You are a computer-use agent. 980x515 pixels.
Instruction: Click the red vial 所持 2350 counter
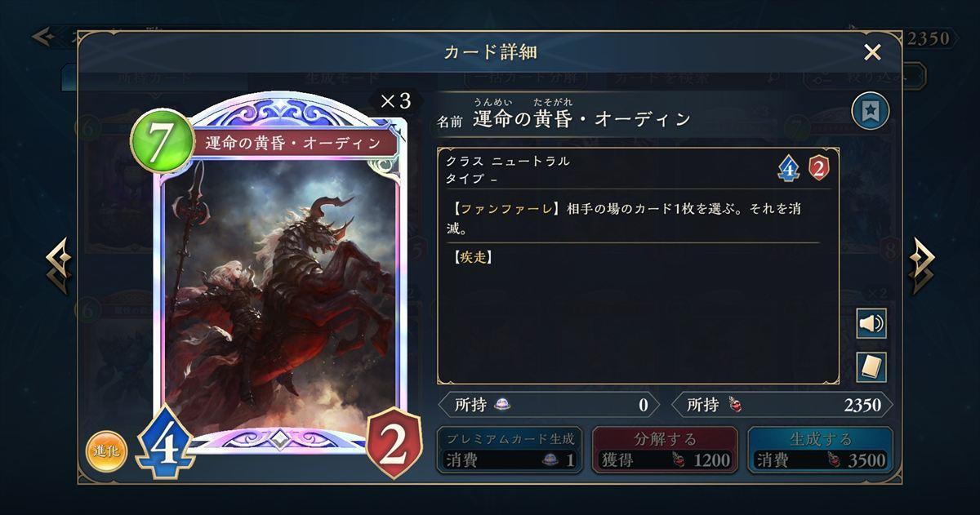pyautogui.click(x=782, y=405)
